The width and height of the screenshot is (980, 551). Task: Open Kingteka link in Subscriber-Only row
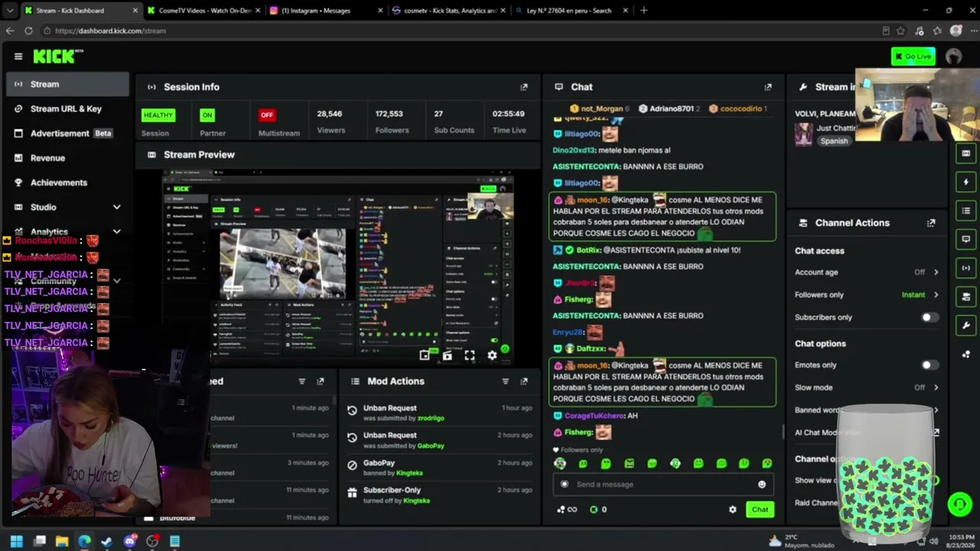click(x=416, y=501)
